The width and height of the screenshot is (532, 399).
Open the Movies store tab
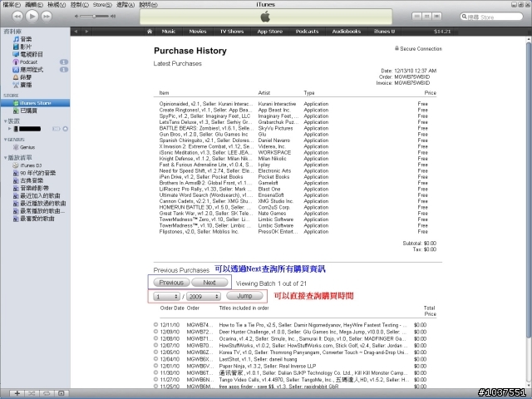pyautogui.click(x=198, y=32)
